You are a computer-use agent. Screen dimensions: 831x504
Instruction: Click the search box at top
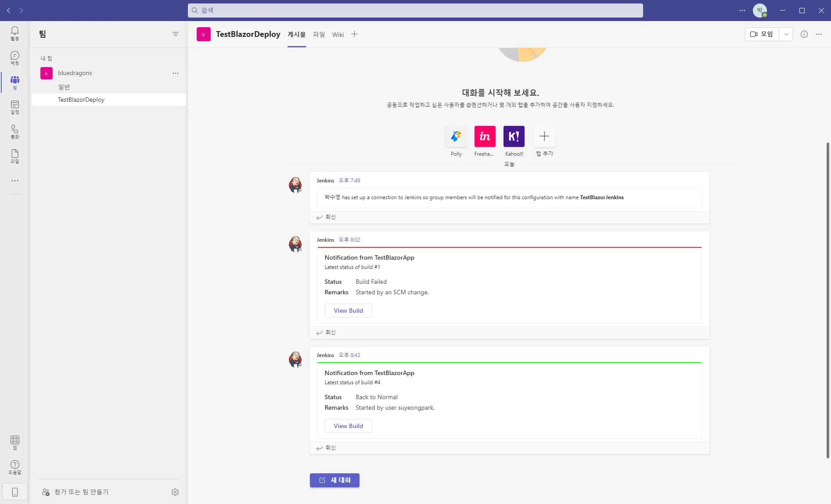[415, 11]
